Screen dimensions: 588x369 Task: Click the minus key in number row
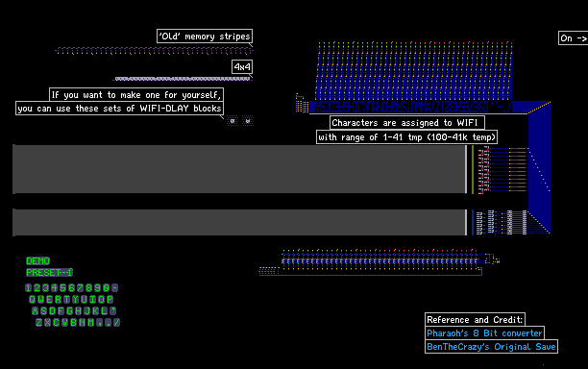[114, 288]
